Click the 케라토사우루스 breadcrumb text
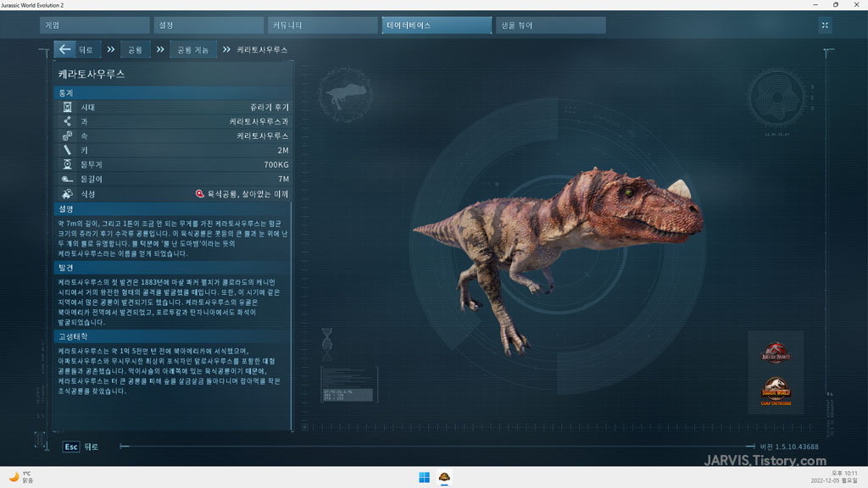The height and width of the screenshot is (488, 868). click(262, 50)
